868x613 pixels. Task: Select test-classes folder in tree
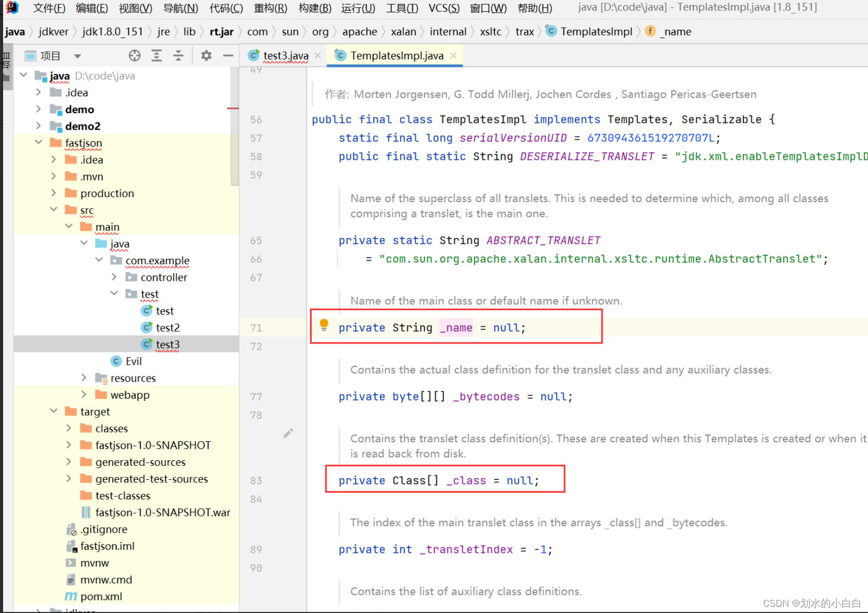pos(123,496)
